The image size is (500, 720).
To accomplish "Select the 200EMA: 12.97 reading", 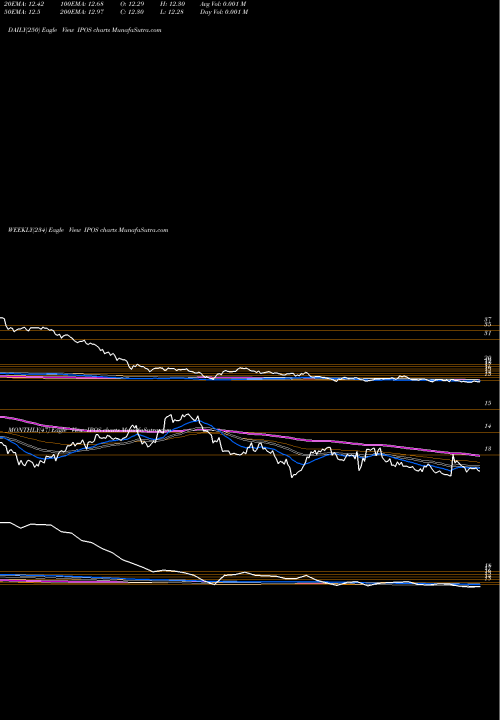I will 82,12.
